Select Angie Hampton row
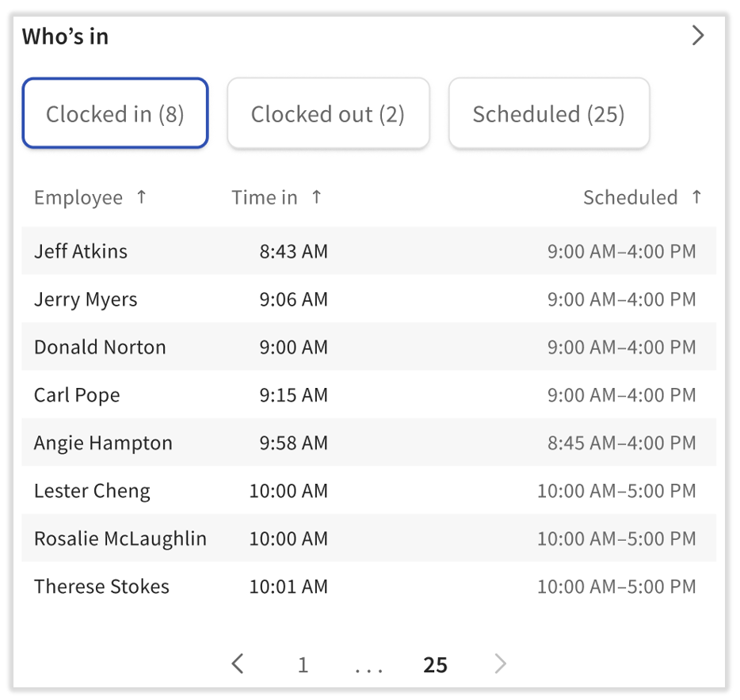The width and height of the screenshot is (740, 700). [103, 443]
